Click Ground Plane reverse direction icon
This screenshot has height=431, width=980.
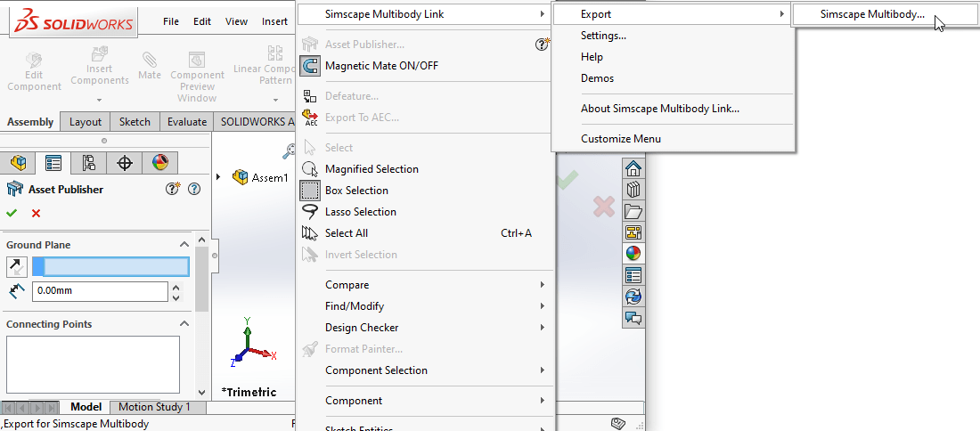tap(17, 267)
